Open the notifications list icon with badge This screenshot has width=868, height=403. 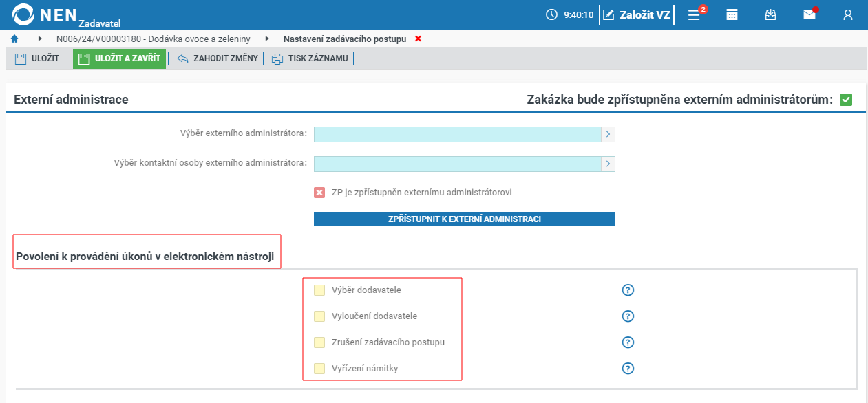[x=694, y=14]
